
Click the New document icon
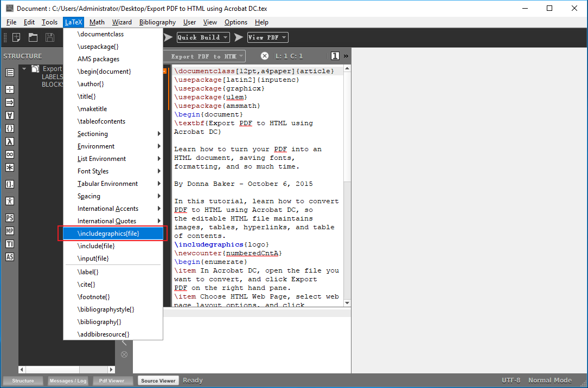point(16,37)
